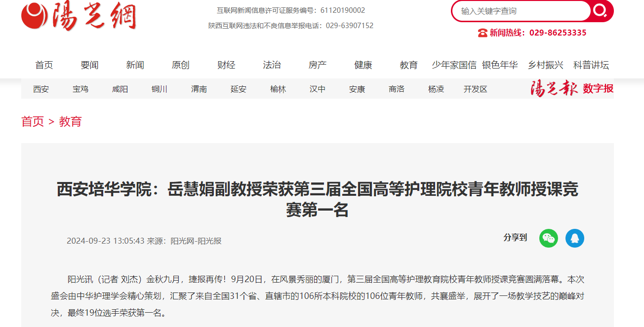
Task: Open the 开发区 regional link
Action: (x=475, y=89)
